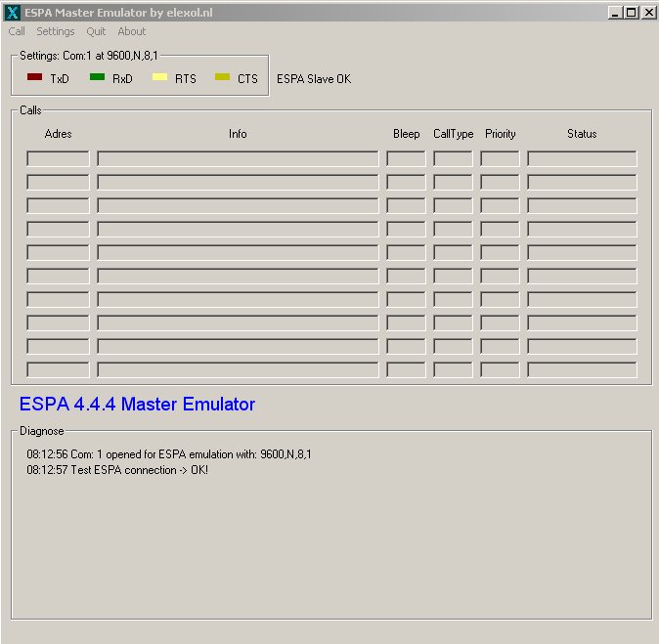659x644 pixels.
Task: Click the RTS label
Action: 186,79
